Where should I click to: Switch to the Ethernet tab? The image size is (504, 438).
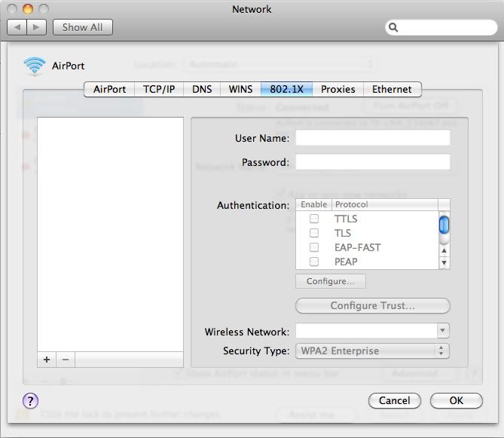coord(392,89)
